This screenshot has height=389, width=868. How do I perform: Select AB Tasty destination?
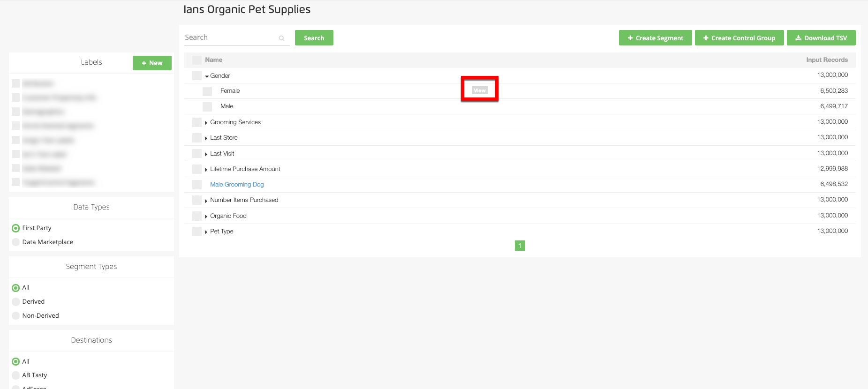click(16, 375)
